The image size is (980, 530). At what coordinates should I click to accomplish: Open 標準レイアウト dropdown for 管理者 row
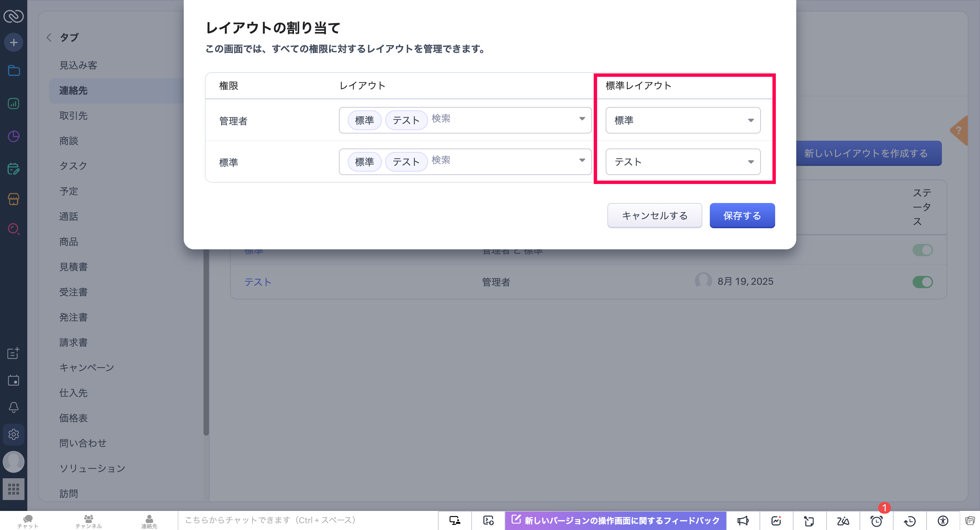tap(683, 120)
